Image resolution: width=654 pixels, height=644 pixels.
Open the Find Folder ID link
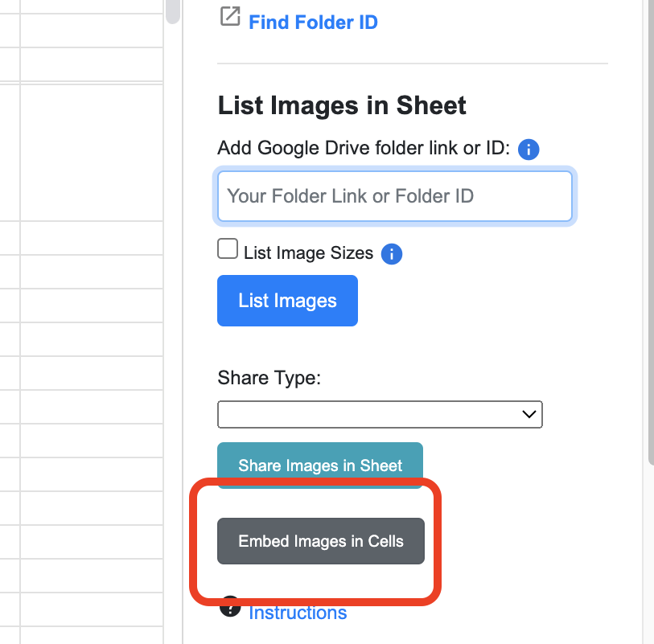pyautogui.click(x=313, y=22)
